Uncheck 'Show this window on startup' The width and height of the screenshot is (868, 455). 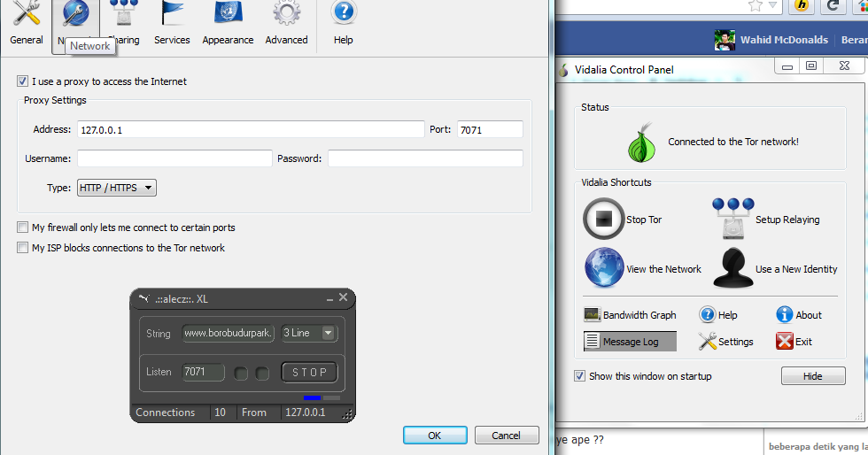tap(579, 376)
